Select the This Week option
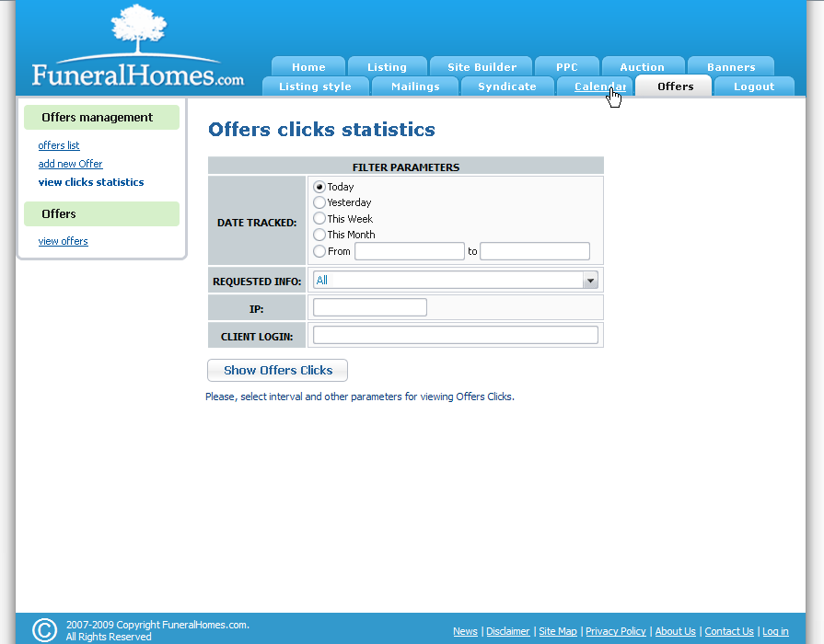 pyautogui.click(x=319, y=219)
